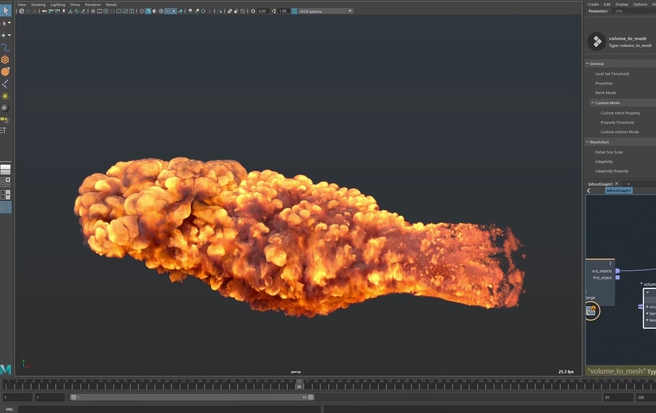The width and height of the screenshot is (656, 413).
Task: Click the back arrow in graph editor
Action: (589, 191)
